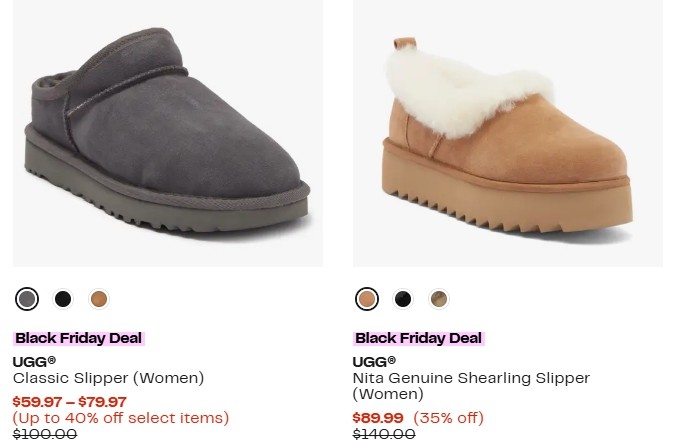Select chestnut swatch for Nita Shearling Slipper

pyautogui.click(x=367, y=298)
